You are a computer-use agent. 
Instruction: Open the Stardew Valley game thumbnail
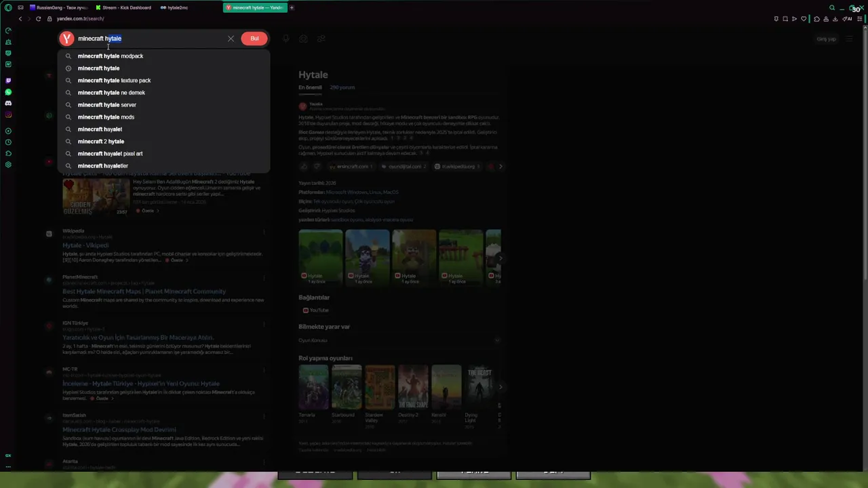[x=380, y=388]
